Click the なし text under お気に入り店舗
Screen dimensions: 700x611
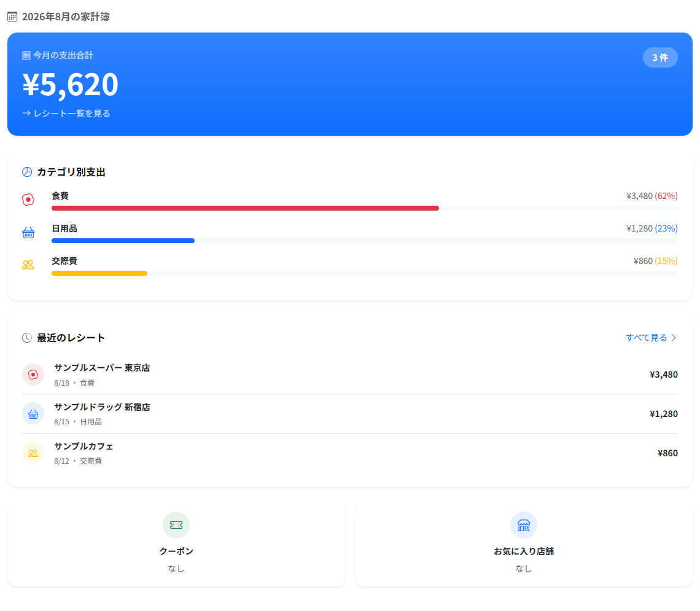coord(524,569)
